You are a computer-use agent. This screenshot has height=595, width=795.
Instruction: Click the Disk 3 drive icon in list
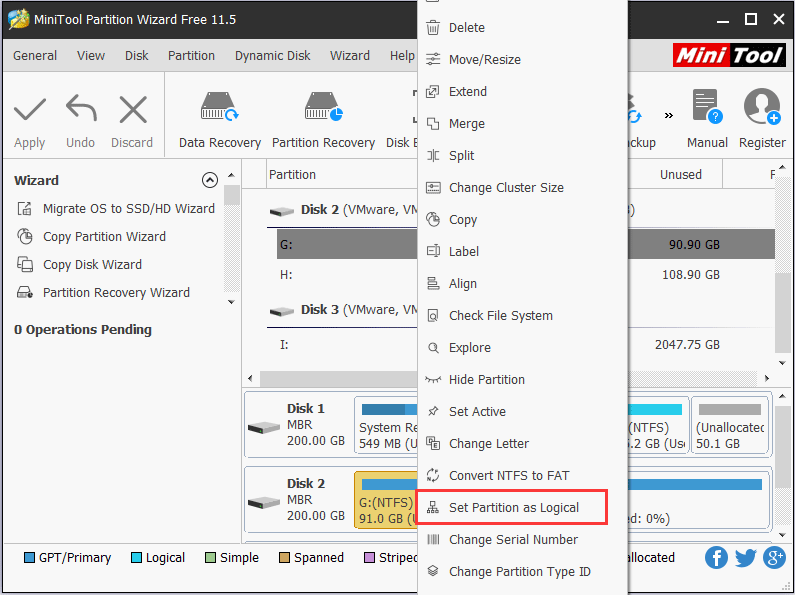(x=281, y=311)
